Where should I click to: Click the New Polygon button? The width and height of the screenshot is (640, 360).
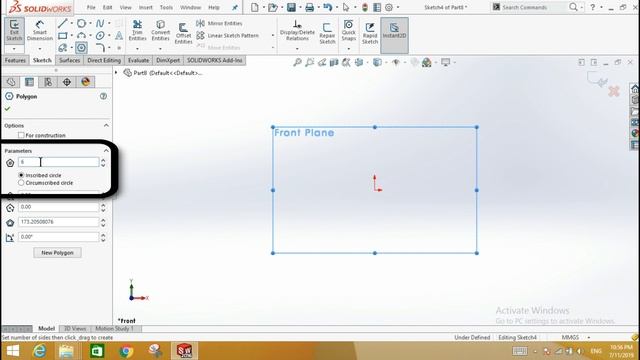57,253
